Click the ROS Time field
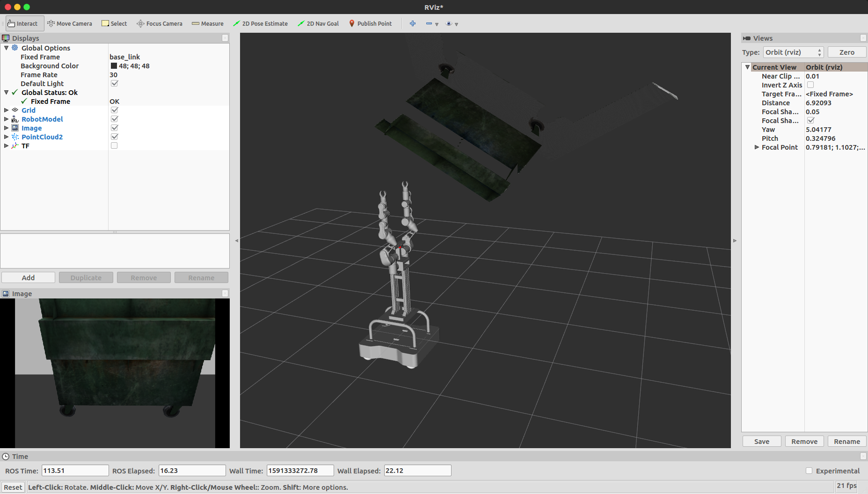The image size is (868, 494). [75, 471]
